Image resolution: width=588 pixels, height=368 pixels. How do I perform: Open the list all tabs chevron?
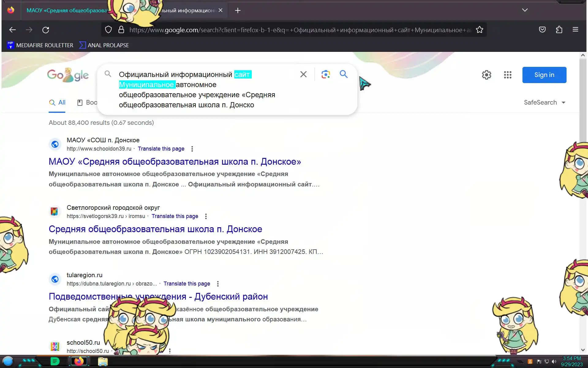point(525,10)
